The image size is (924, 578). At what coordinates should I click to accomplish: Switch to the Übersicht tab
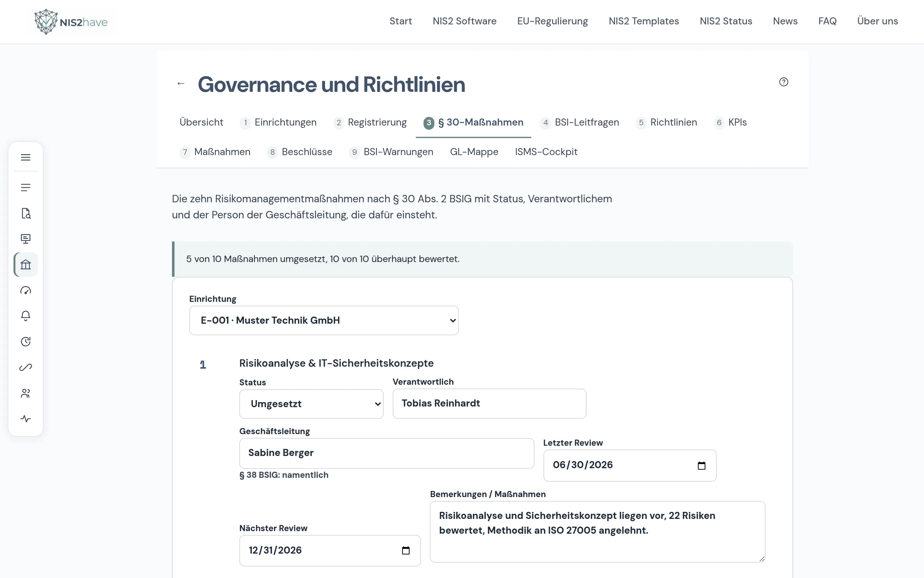click(201, 122)
